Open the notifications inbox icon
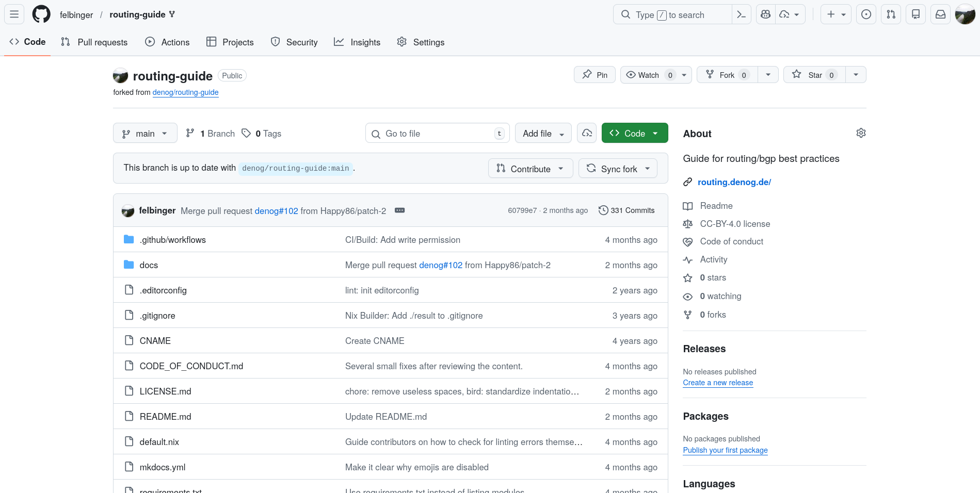This screenshot has height=493, width=980. 940,14
